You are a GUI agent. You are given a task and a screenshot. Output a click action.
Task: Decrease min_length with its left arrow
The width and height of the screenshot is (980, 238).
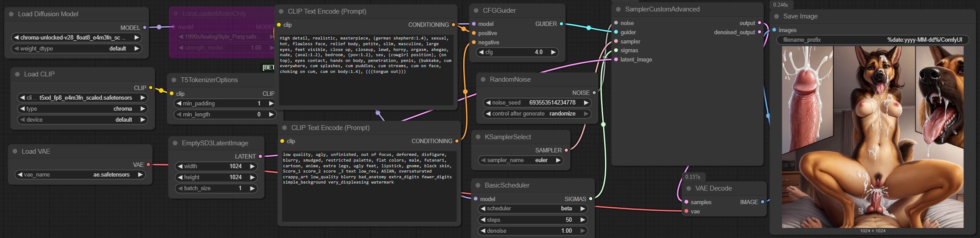179,115
